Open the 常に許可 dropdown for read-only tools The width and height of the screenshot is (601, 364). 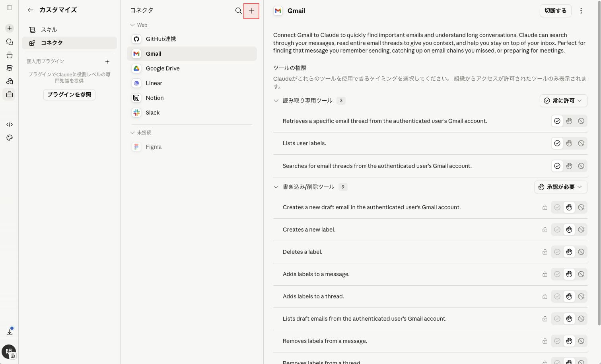point(563,101)
